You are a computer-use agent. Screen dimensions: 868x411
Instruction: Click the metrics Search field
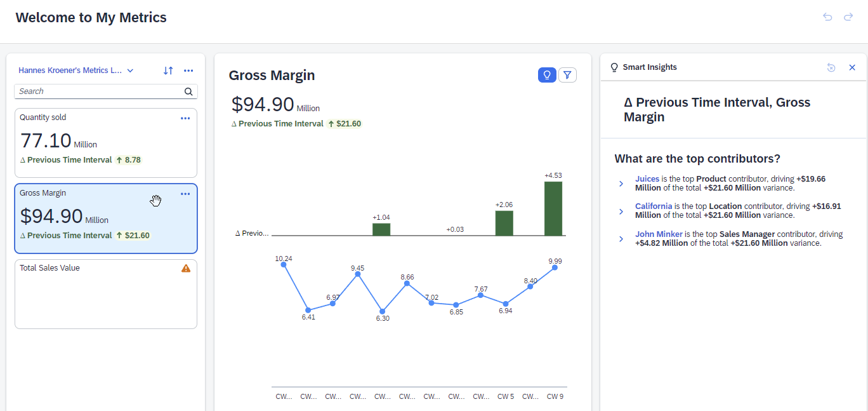coord(98,91)
